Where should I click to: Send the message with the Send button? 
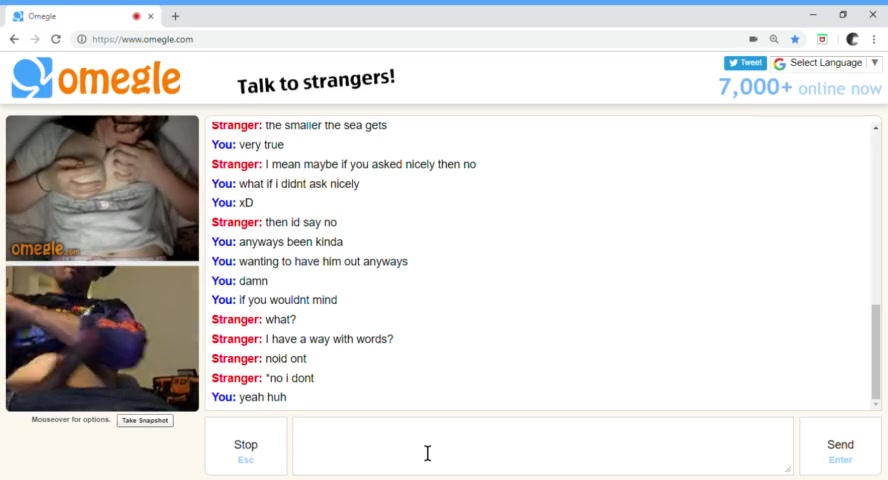coord(840,447)
